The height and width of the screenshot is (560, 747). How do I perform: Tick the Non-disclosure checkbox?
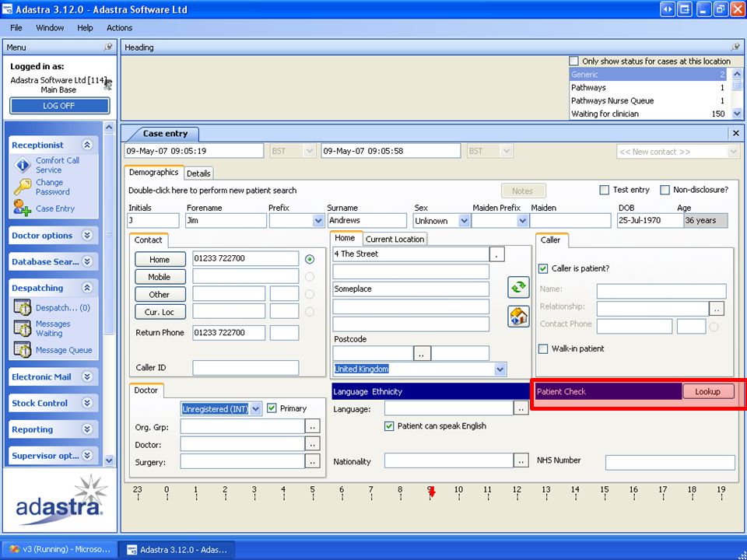665,190
